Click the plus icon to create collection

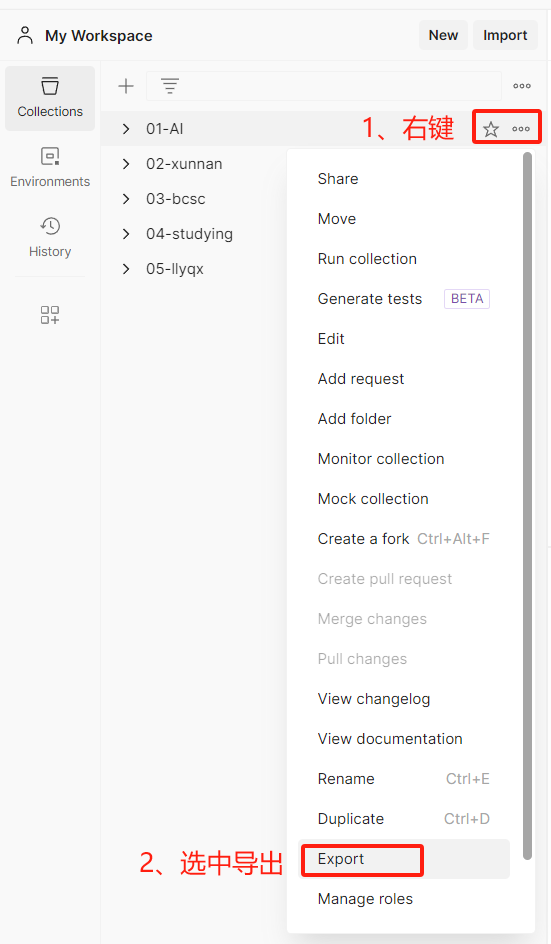click(x=126, y=86)
